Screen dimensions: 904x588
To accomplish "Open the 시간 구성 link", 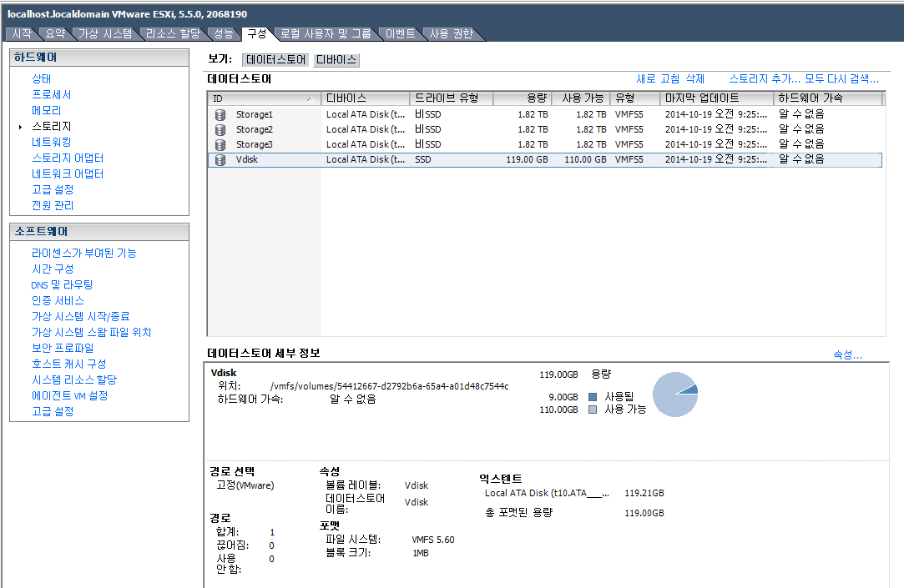I will [53, 269].
